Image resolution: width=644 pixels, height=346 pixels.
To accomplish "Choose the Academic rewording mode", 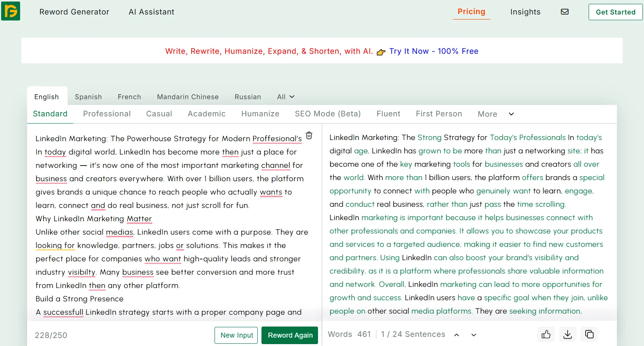I will pyautogui.click(x=207, y=114).
